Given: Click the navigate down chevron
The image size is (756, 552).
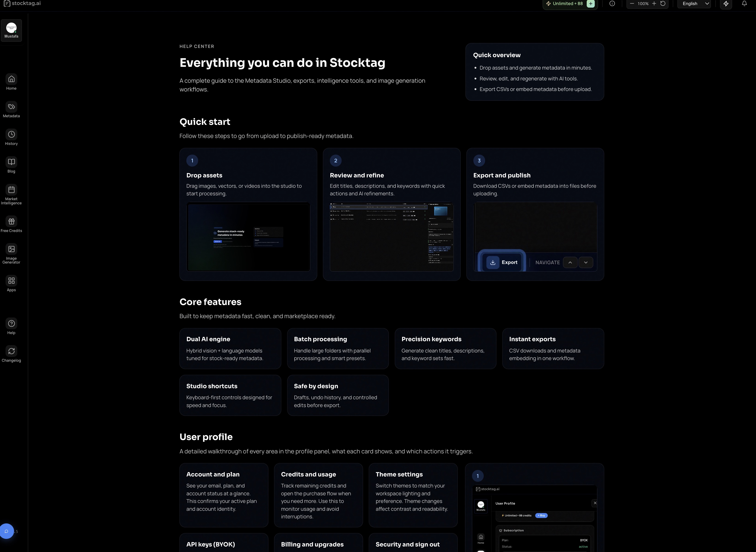Looking at the screenshot, I should coord(586,263).
